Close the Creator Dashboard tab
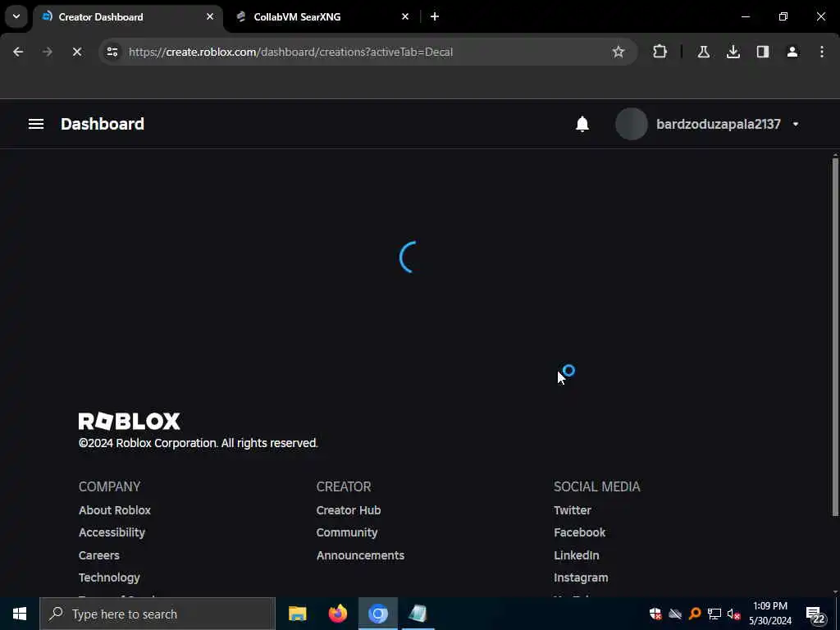Image resolution: width=840 pixels, height=630 pixels. (x=210, y=16)
